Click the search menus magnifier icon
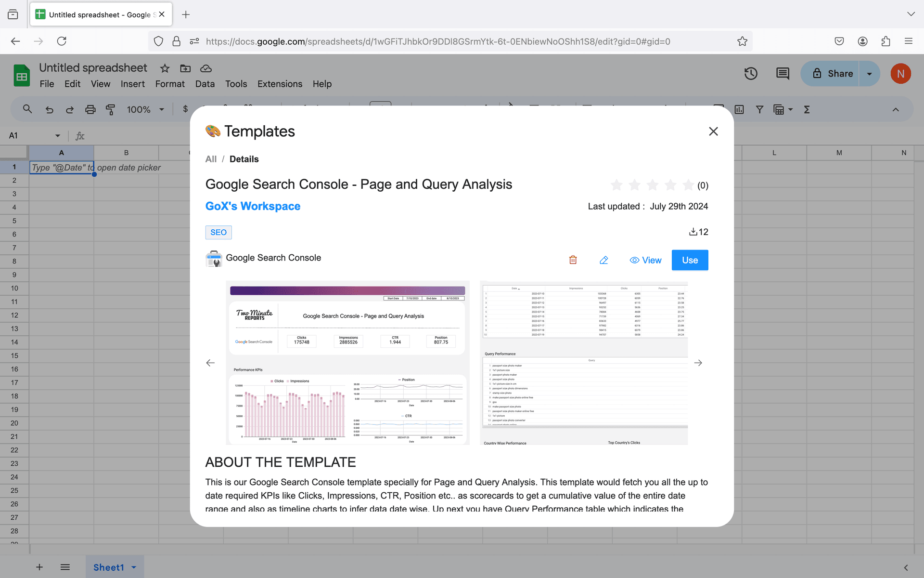The height and width of the screenshot is (578, 924). pos(27,109)
